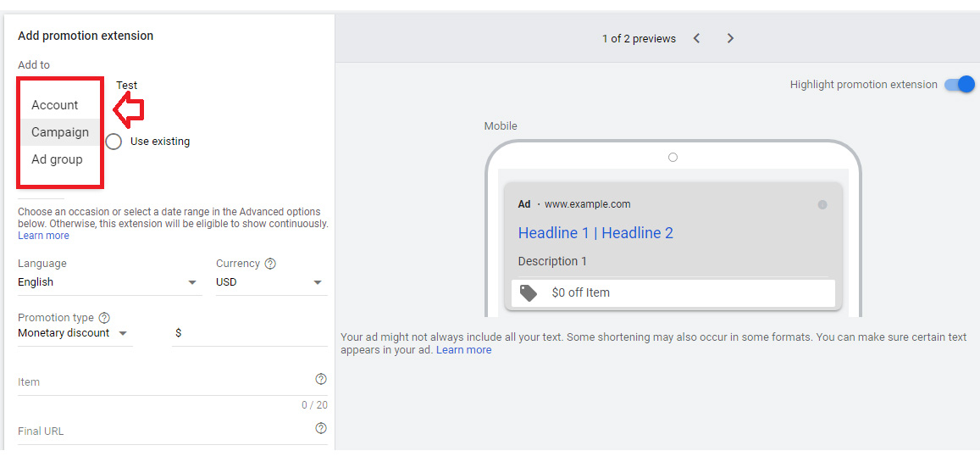Open the Language dropdown
The width and height of the screenshot is (980, 462).
tap(109, 282)
